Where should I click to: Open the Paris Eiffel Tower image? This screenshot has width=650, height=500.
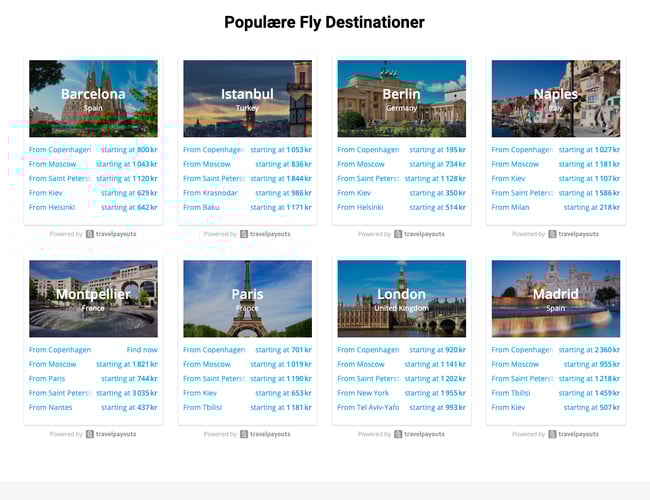[x=247, y=298]
